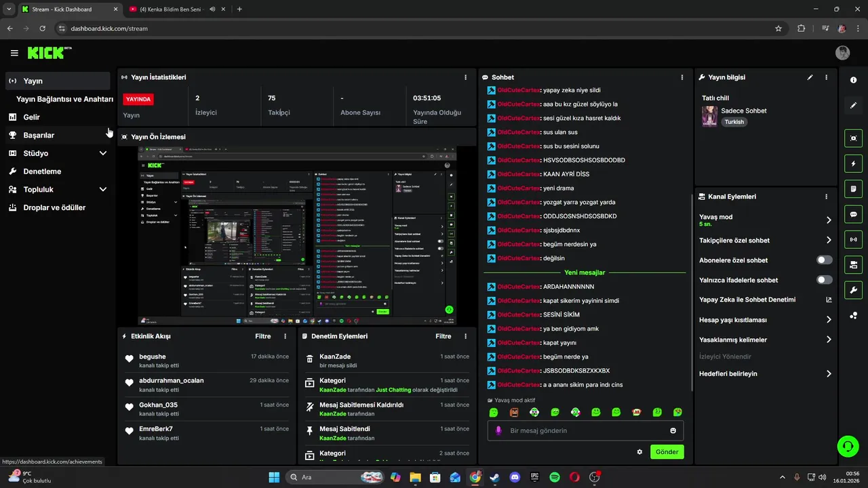
Task: Open Etkinlik Akışı panel options menu
Action: 285,336
